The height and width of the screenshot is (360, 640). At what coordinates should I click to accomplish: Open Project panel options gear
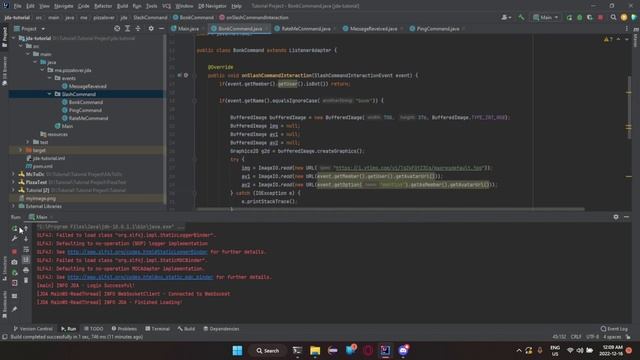point(151,29)
